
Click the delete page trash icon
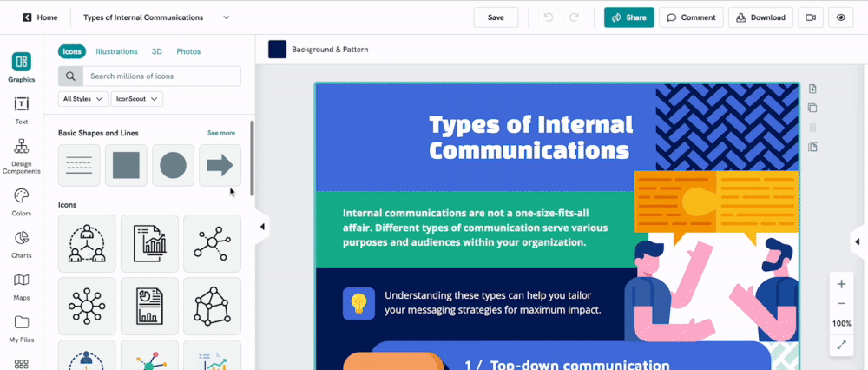(x=812, y=128)
